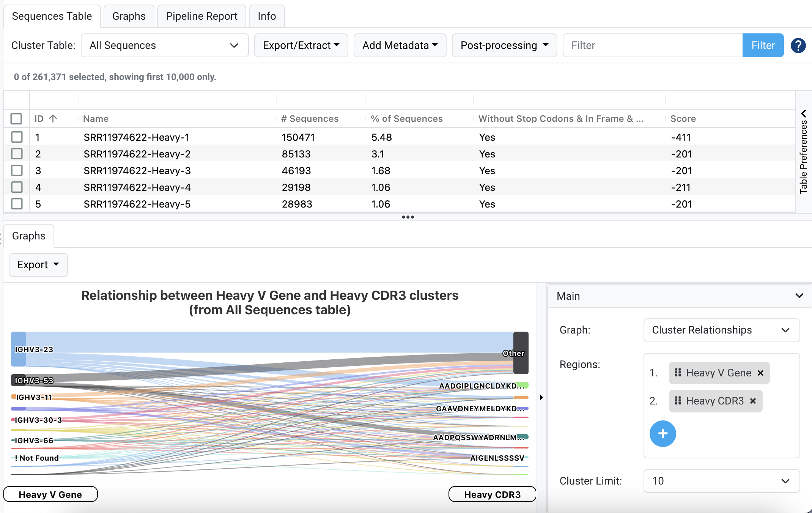Screen dimensions: 812x513
Task: Click the IGHV3-11 node label
Action: click(34, 397)
